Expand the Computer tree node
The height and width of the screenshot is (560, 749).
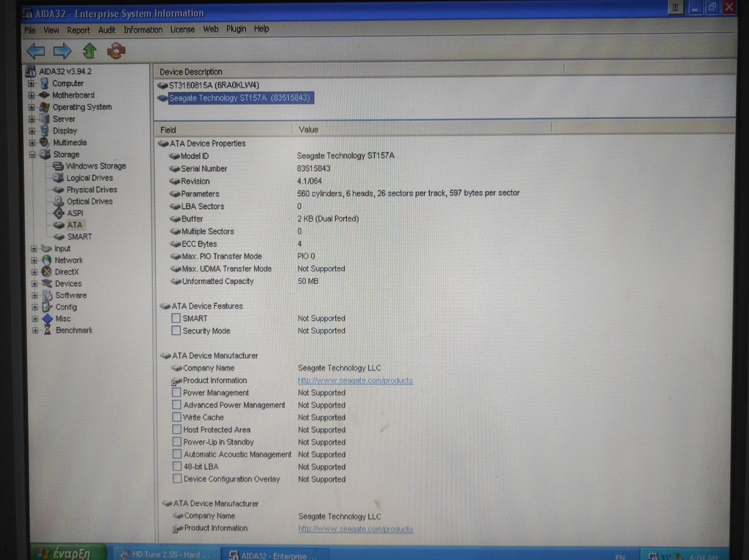pos(31,83)
